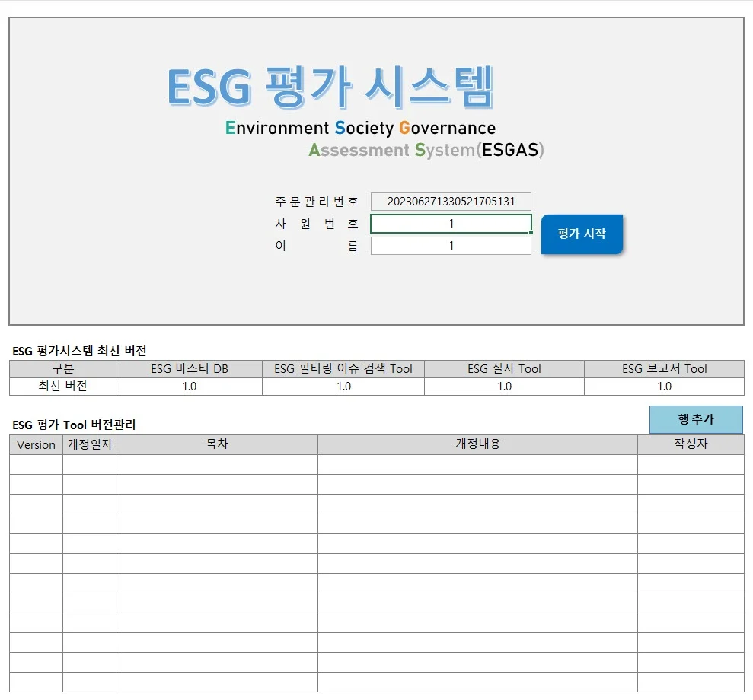The height and width of the screenshot is (700, 753).
Task: Click the ESG 마스터 DB column header
Action: (188, 367)
